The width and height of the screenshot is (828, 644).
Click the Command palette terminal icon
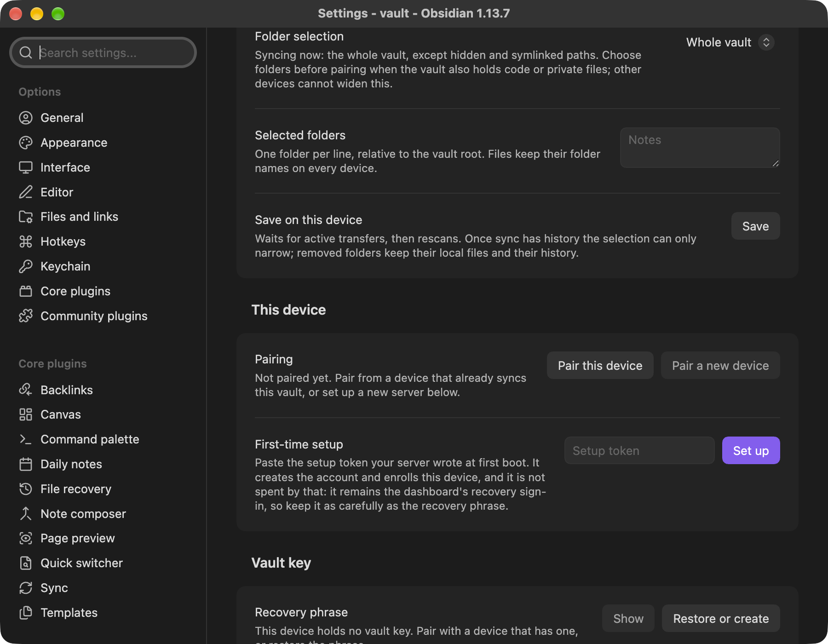(x=26, y=439)
